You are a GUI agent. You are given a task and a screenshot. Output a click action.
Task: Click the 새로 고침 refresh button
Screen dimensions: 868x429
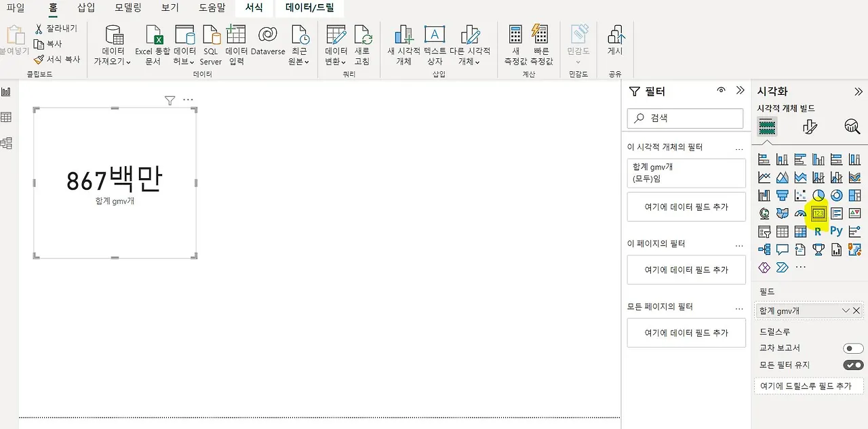click(362, 45)
